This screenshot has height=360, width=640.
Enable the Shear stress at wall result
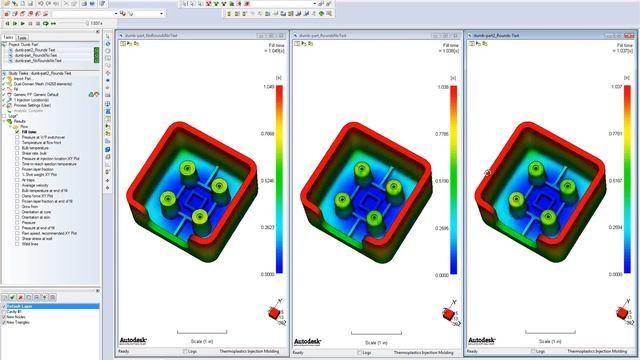click(x=17, y=238)
